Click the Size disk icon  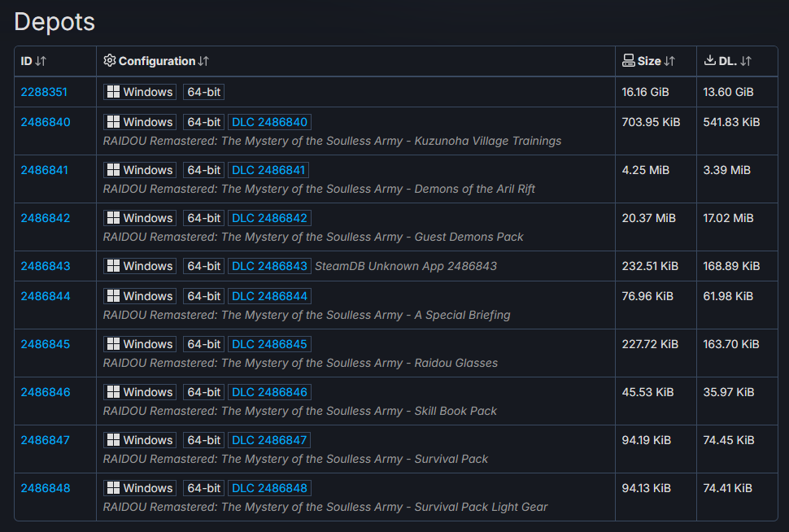coord(629,61)
